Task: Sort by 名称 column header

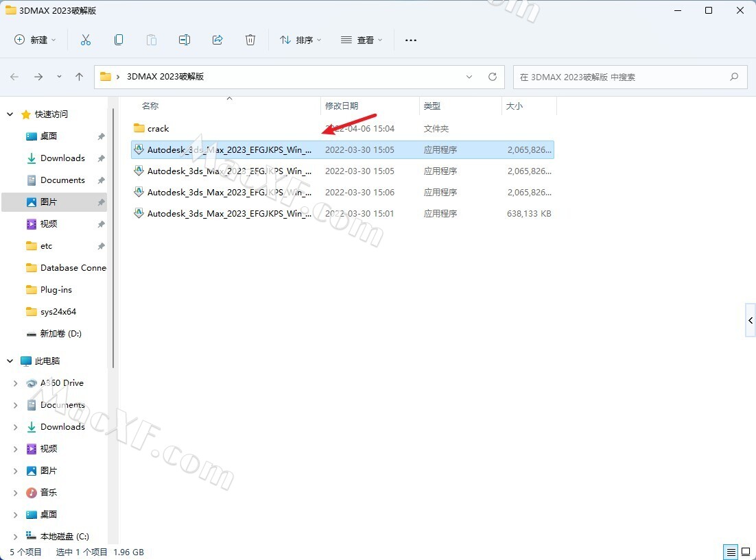Action: click(x=150, y=106)
